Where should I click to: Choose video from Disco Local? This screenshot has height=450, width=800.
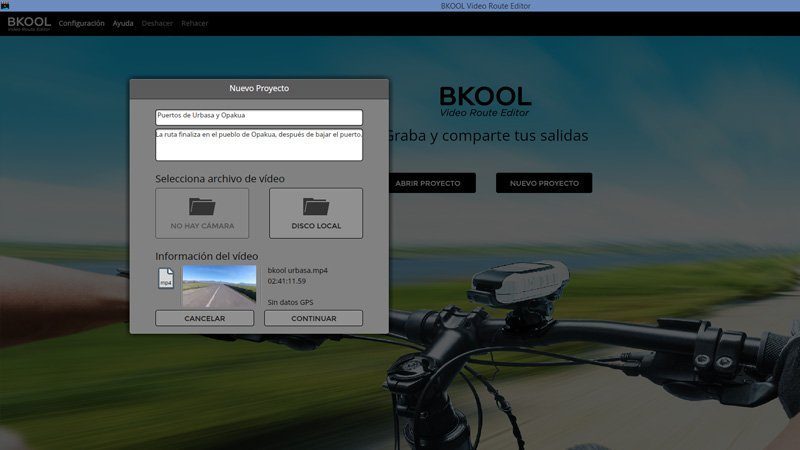(x=316, y=213)
